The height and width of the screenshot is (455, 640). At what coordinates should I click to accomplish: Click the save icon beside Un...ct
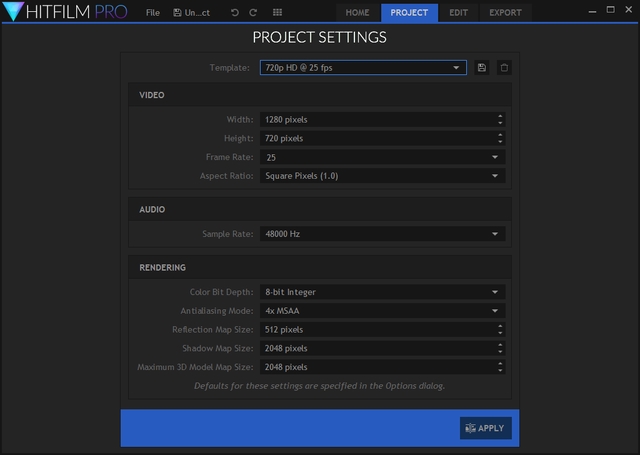point(178,13)
